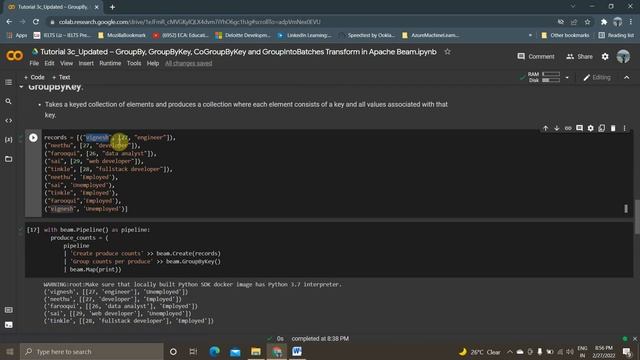The image size is (640, 360).
Task: Open the Google account avatar
Action: click(623, 56)
